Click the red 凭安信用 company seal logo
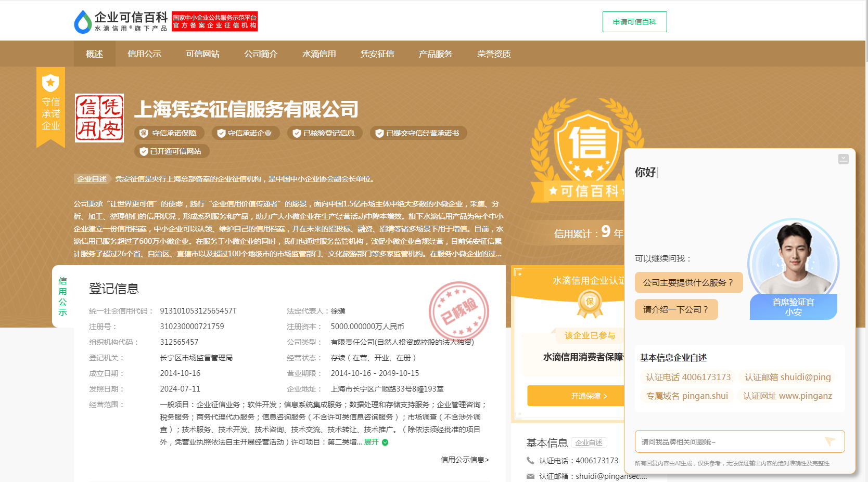 click(99, 118)
